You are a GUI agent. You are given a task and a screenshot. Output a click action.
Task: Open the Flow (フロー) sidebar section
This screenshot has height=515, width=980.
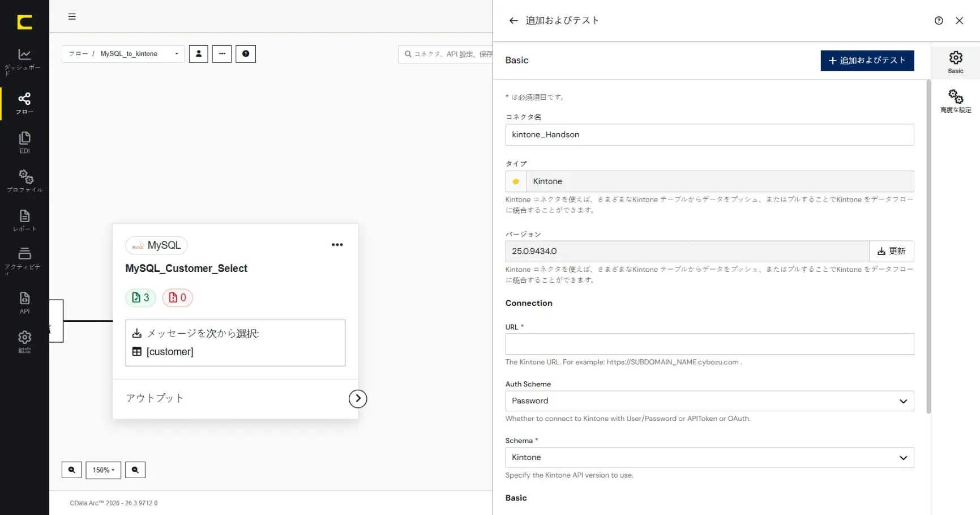(24, 103)
